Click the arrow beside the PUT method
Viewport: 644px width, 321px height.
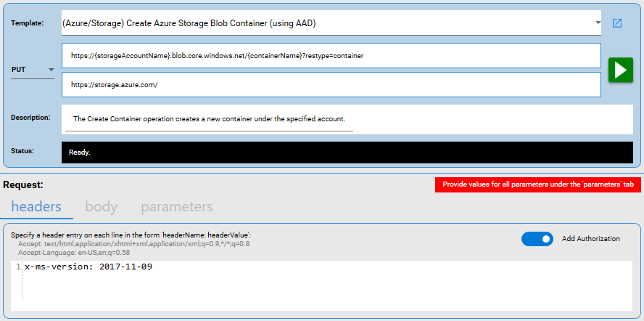[x=51, y=70]
